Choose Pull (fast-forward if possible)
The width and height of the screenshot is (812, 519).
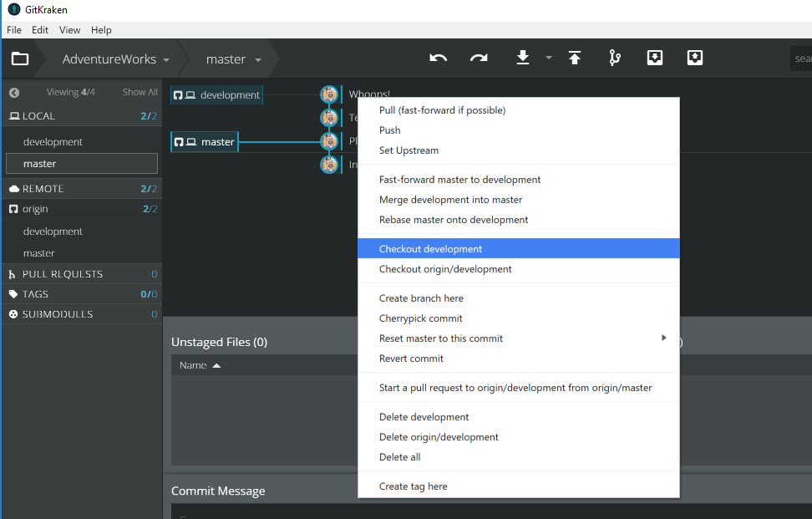tap(519, 110)
